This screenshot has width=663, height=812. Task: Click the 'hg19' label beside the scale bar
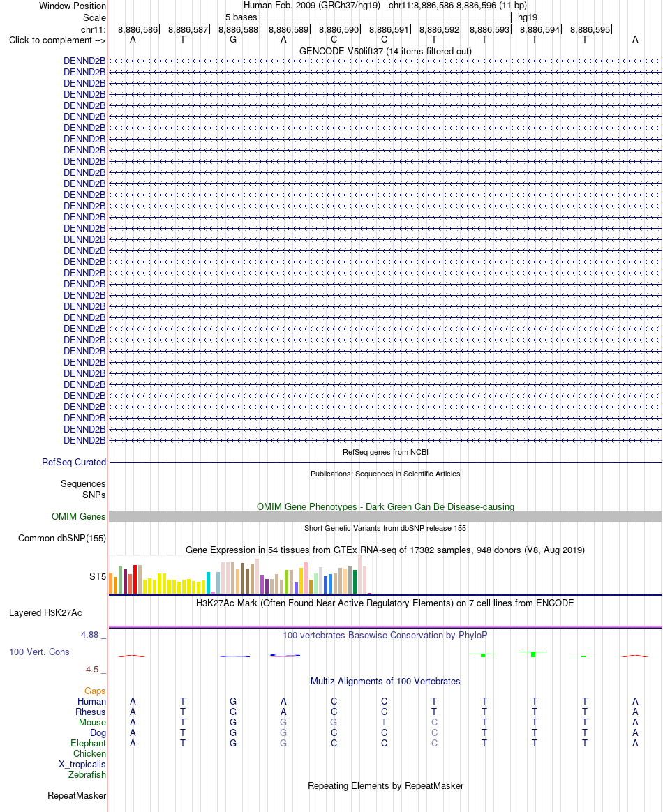tap(528, 17)
